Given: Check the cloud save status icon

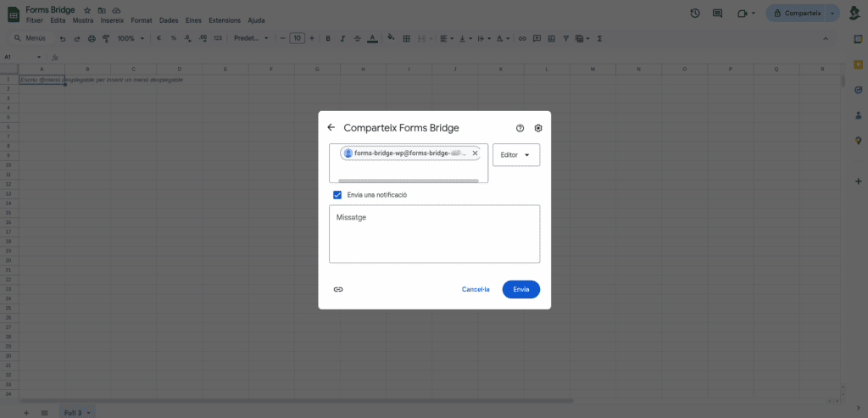Looking at the screenshot, I should click(x=116, y=10).
